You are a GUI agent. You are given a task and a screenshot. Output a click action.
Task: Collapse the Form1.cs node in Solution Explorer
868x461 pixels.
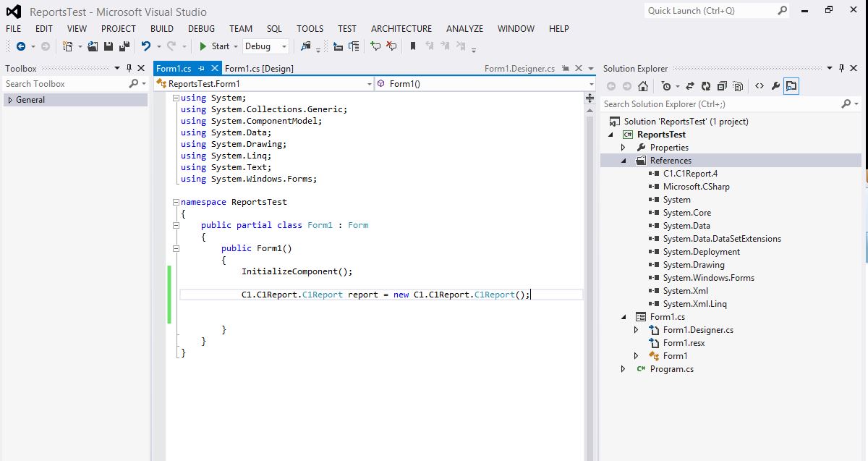[x=624, y=317]
